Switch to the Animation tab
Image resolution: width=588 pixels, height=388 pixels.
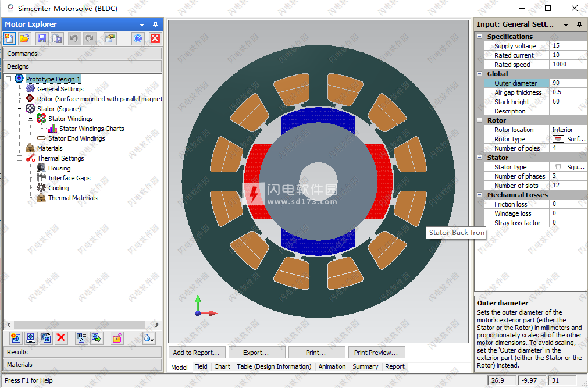pos(332,366)
